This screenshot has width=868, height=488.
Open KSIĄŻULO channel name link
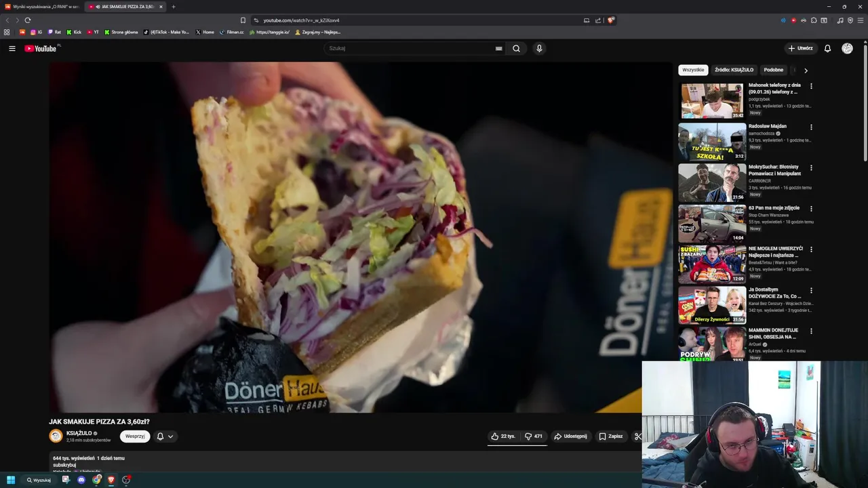tap(79, 433)
